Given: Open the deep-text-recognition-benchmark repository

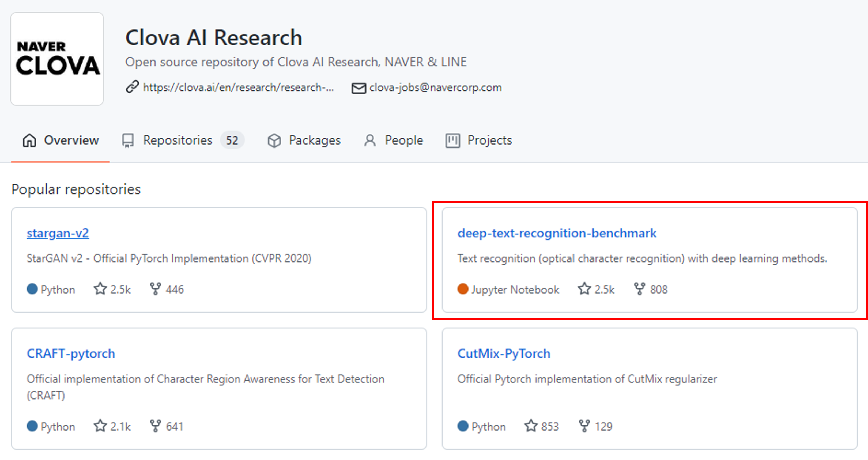Looking at the screenshot, I should 557,233.
